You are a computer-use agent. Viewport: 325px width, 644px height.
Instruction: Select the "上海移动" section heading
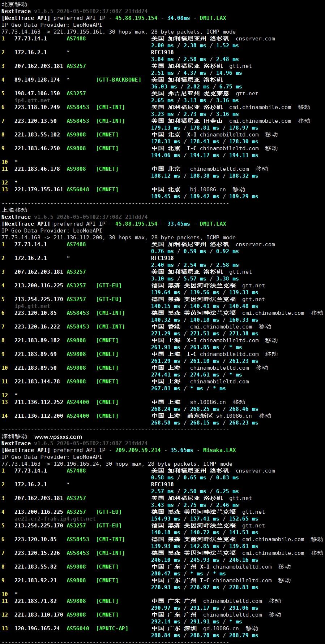coord(14,210)
